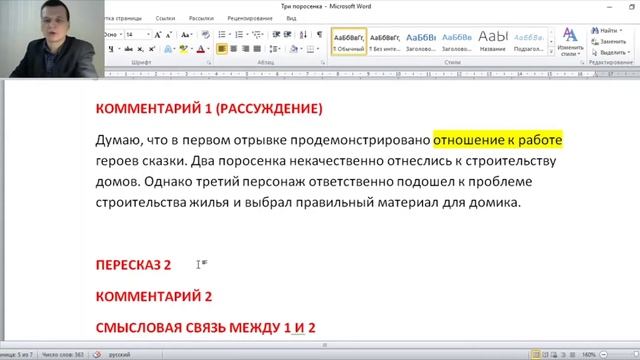Open the Рассылки ribbon tab
Screen dimensions: 640x360
pyautogui.click(x=201, y=18)
